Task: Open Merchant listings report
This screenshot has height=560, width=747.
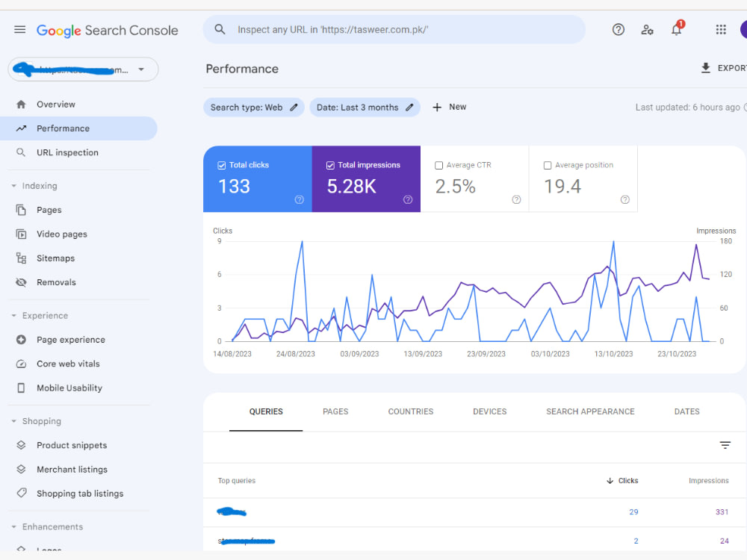Action: (78, 470)
